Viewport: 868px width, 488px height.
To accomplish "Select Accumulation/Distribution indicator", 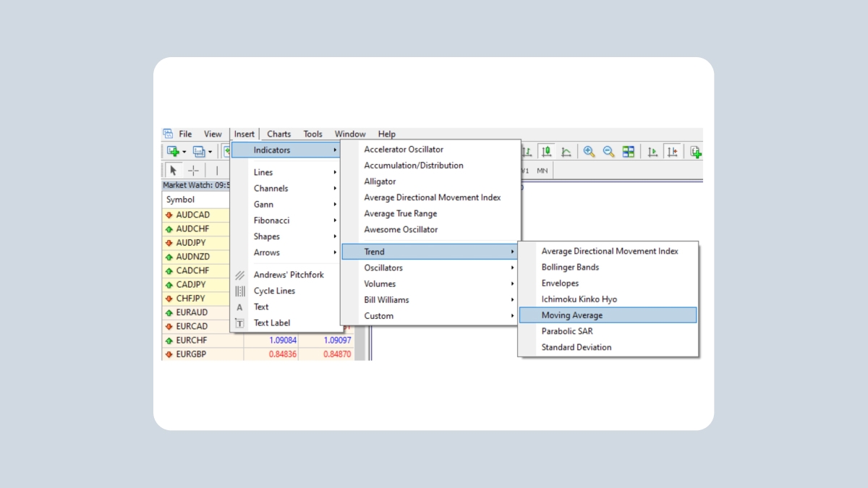I will point(430,166).
